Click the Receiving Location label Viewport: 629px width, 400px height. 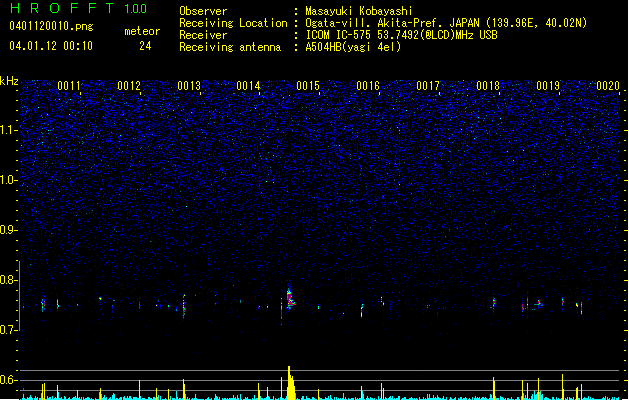233,23
